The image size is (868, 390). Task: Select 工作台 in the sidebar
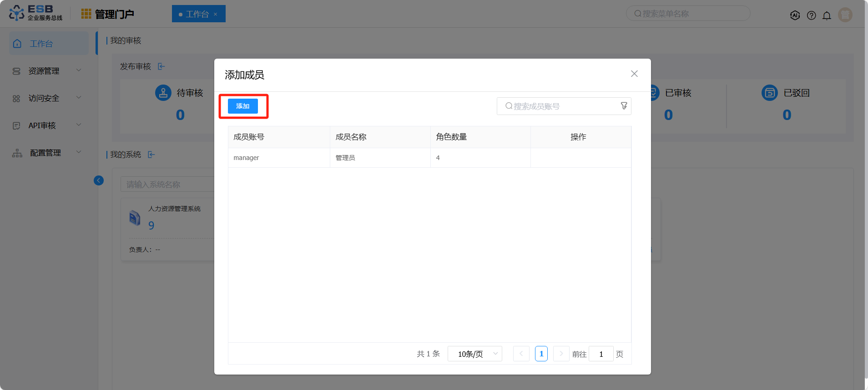(x=48, y=44)
